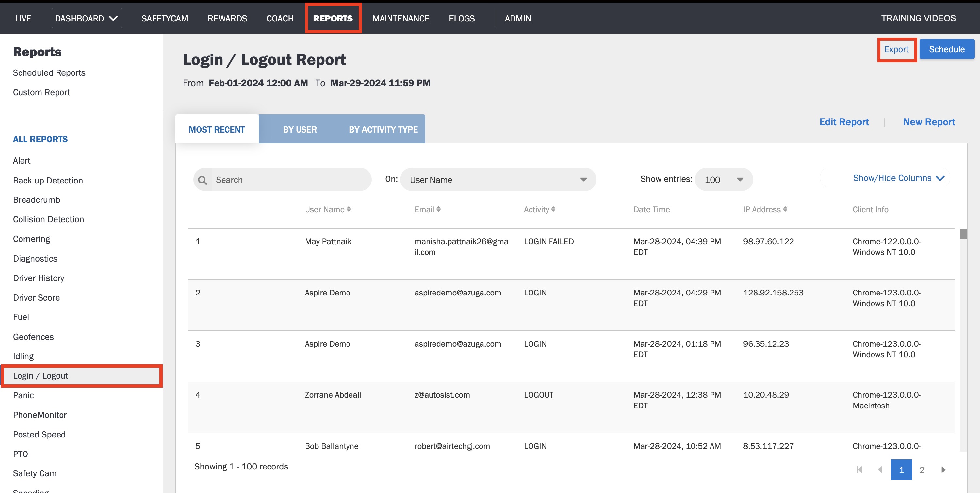This screenshot has height=493, width=980.
Task: Switch to MOST RECENT tab
Action: coord(217,129)
